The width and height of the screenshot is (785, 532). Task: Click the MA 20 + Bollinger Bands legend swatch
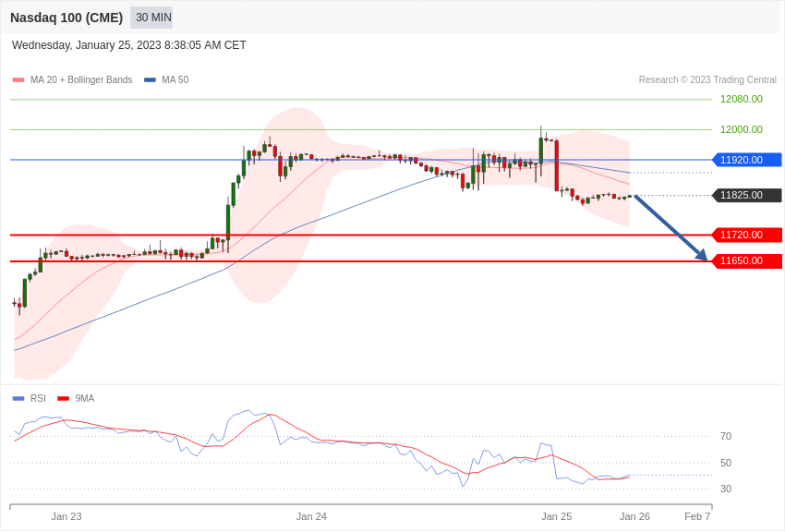[x=18, y=79]
